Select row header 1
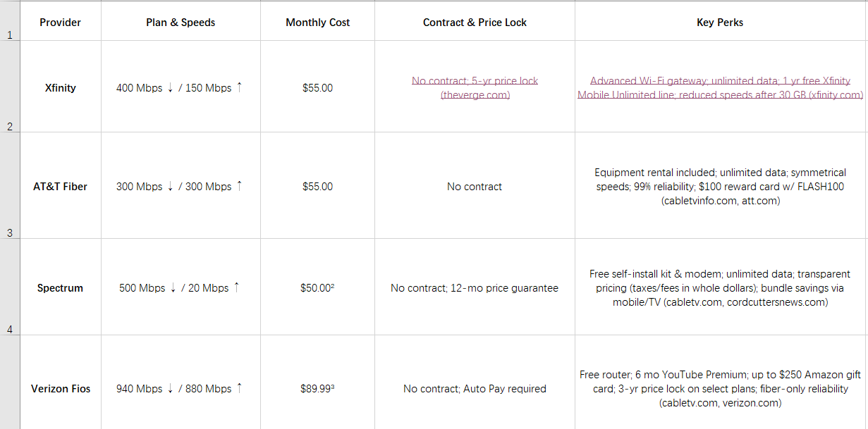 (10, 20)
